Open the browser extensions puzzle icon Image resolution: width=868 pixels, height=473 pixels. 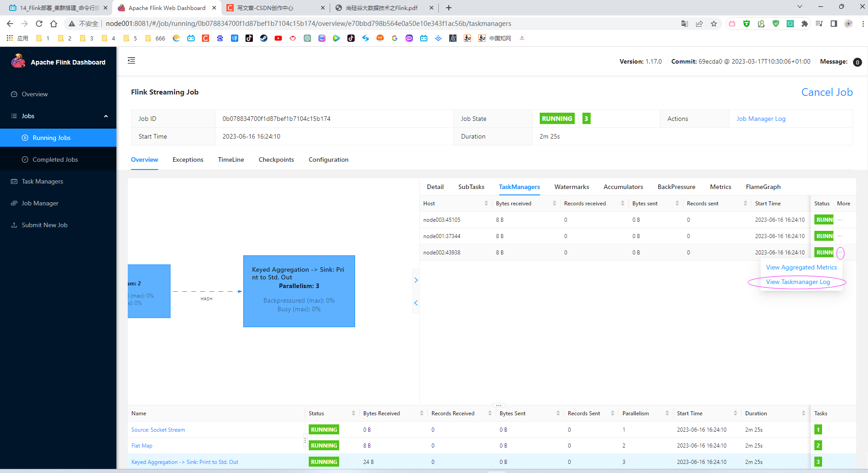[805, 24]
